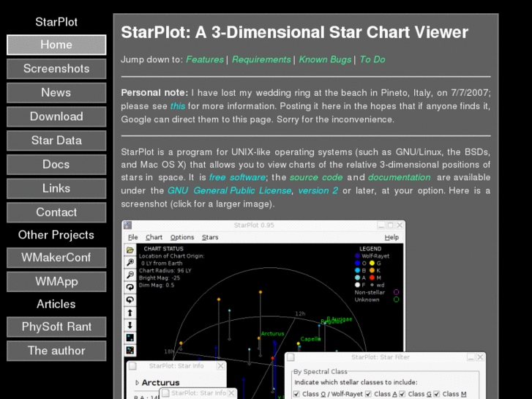The width and height of the screenshot is (532, 399).
Task: Open the Docs page
Action: click(56, 164)
